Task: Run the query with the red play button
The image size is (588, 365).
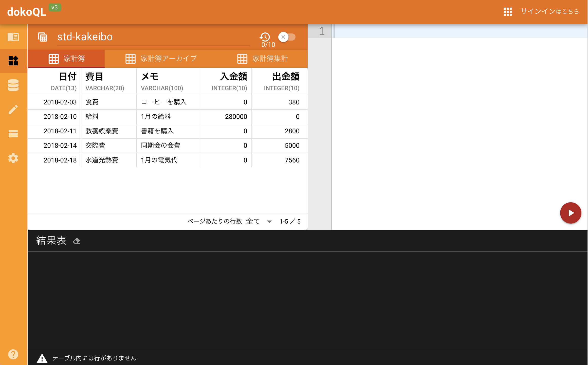Action: 571,213
